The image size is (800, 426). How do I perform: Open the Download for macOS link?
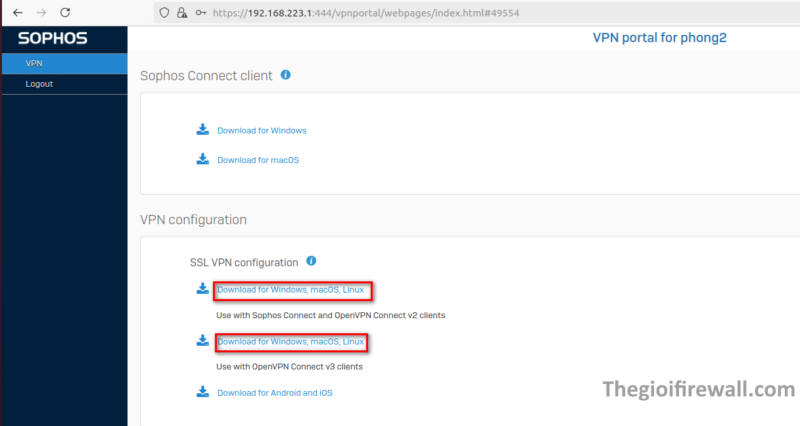click(258, 160)
